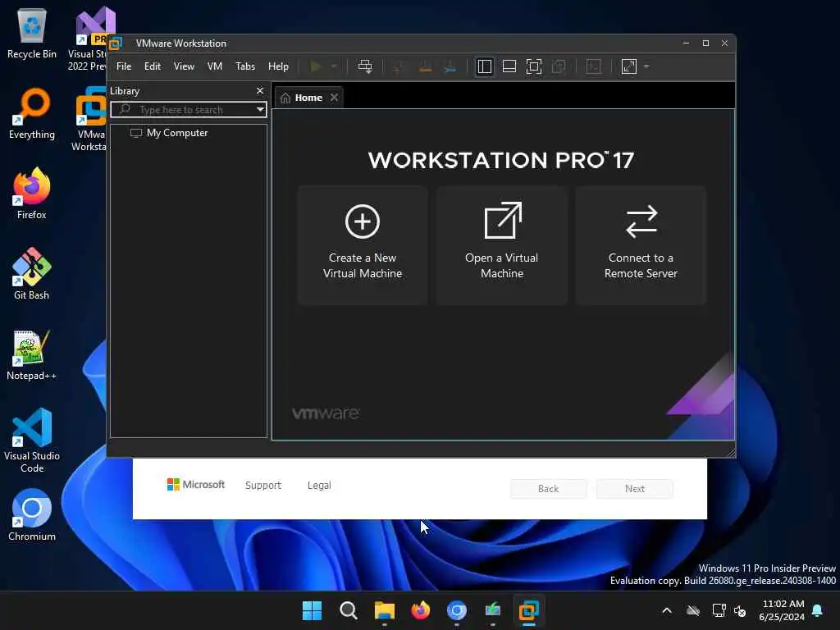Expand the power options dropdown arrow

pos(334,66)
